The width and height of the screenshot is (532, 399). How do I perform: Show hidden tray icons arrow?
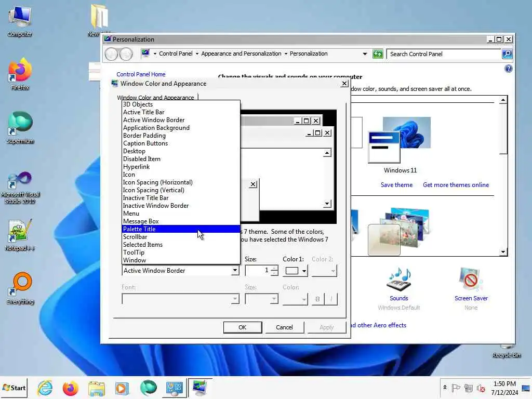tap(445, 388)
